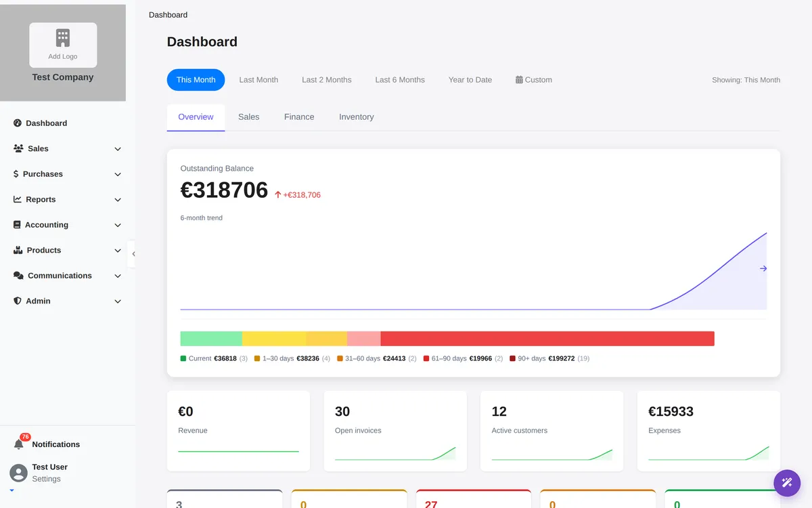
Task: Select the Last Month period filter
Action: click(258, 80)
